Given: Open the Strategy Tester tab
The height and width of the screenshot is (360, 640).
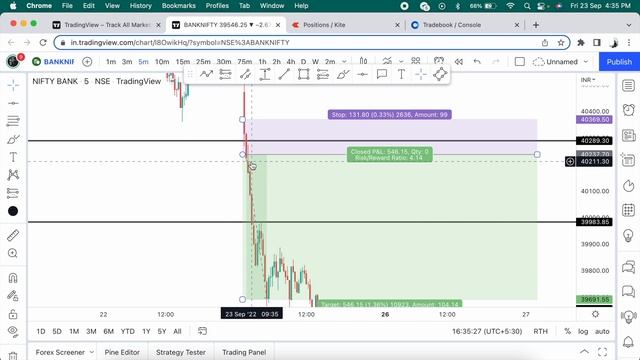Looking at the screenshot, I should click(x=180, y=352).
